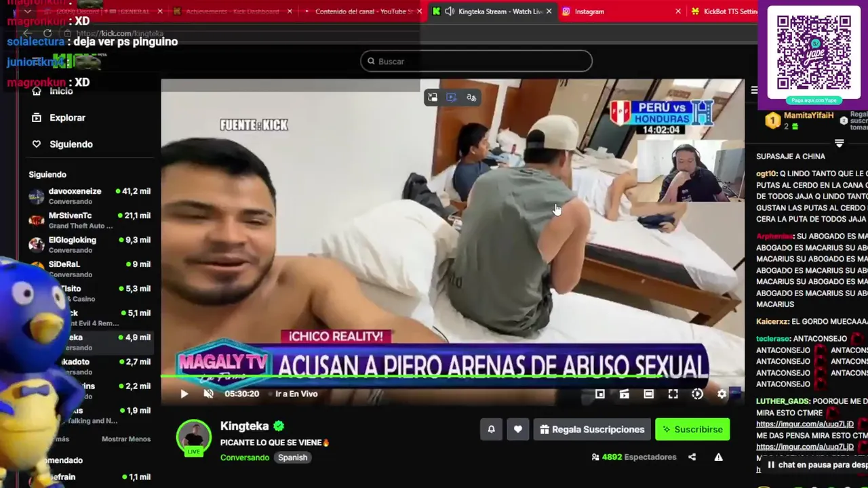
Task: Play the Kingteka stream video
Action: (x=184, y=394)
